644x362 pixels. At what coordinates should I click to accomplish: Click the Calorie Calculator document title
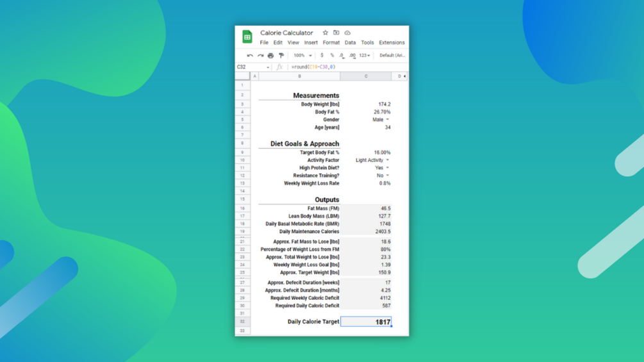coord(286,33)
